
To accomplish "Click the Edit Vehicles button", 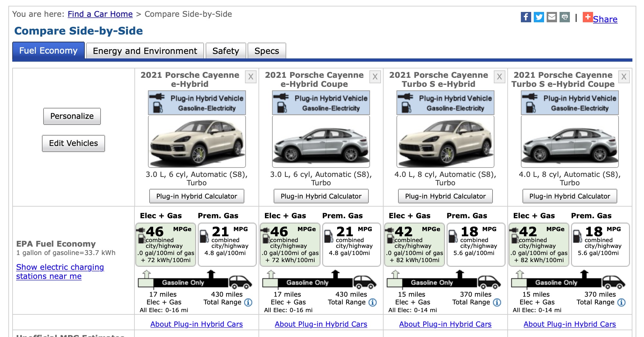I will coord(73,143).
